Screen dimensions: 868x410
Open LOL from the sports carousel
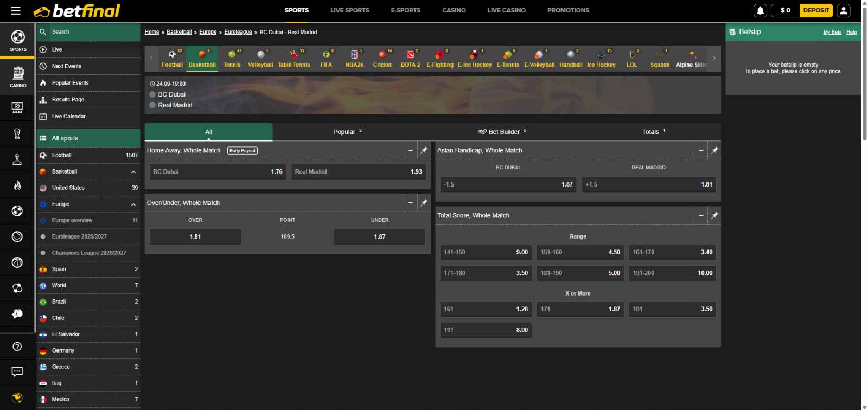(632, 58)
